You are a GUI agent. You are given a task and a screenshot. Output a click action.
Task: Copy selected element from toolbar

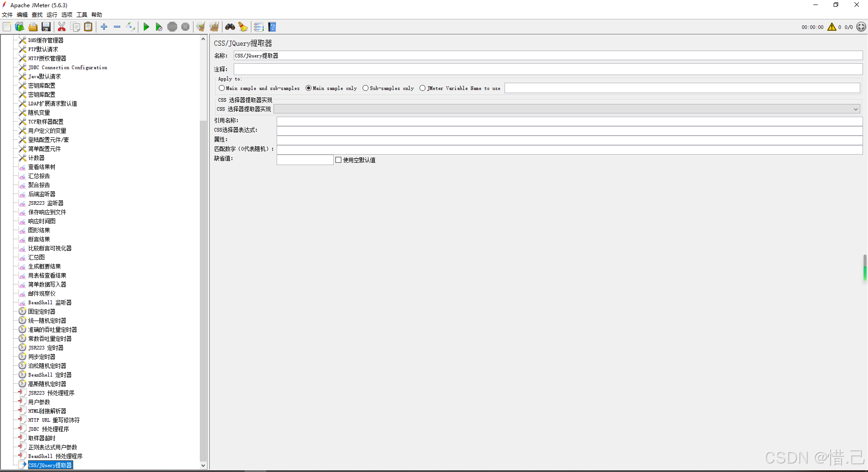[x=75, y=27]
